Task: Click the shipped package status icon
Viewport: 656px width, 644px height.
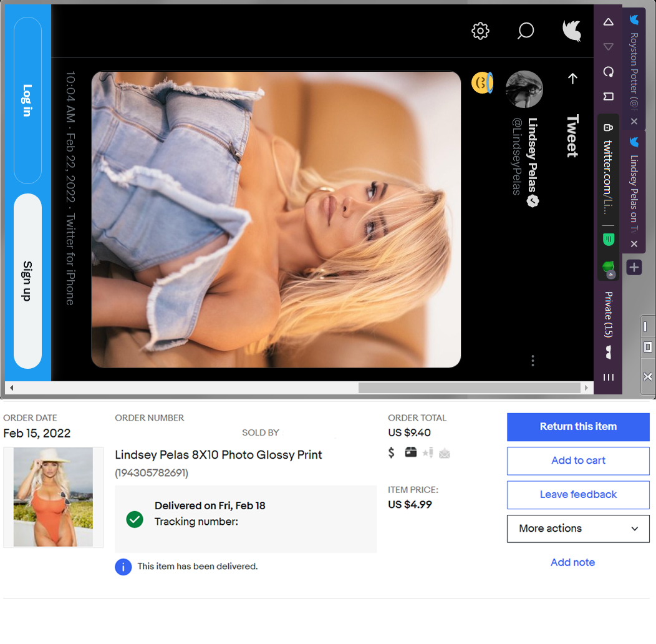Action: coord(410,453)
